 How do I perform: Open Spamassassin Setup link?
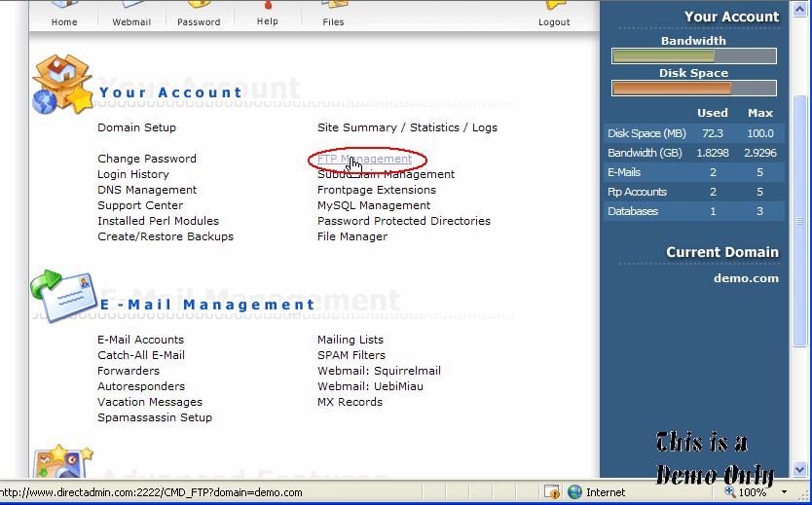[155, 417]
